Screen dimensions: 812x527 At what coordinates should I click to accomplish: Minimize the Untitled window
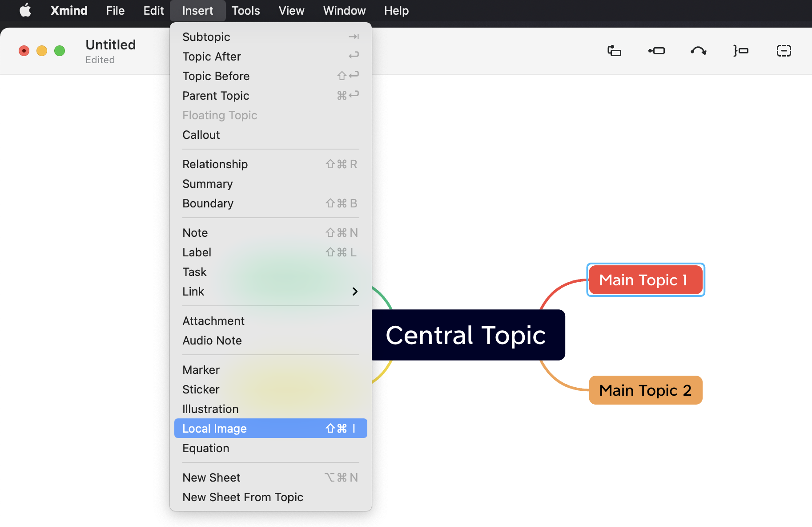[x=42, y=51]
